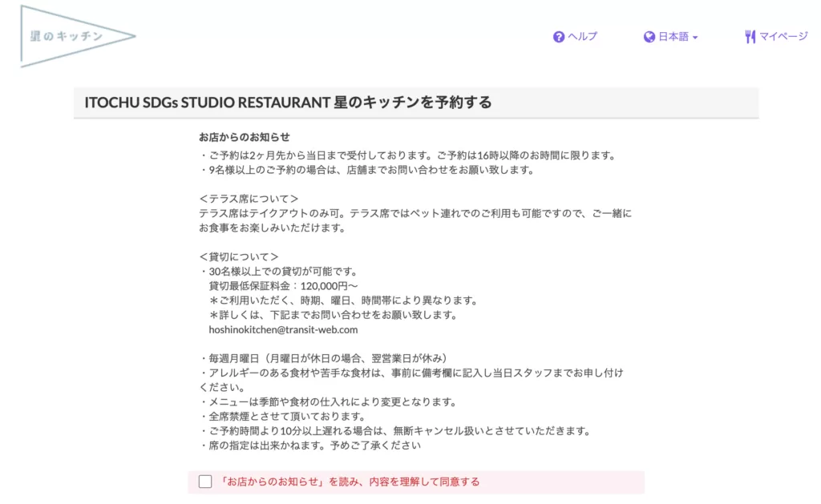The width and height of the screenshot is (821, 504).
Task: Click the 毎週月曜日 closing day line
Action: click(x=323, y=358)
